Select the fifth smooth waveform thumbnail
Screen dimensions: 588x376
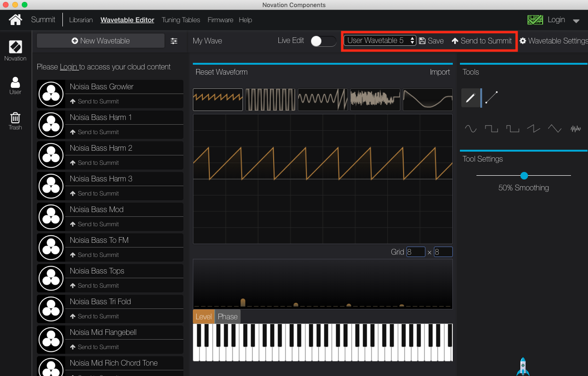click(428, 100)
